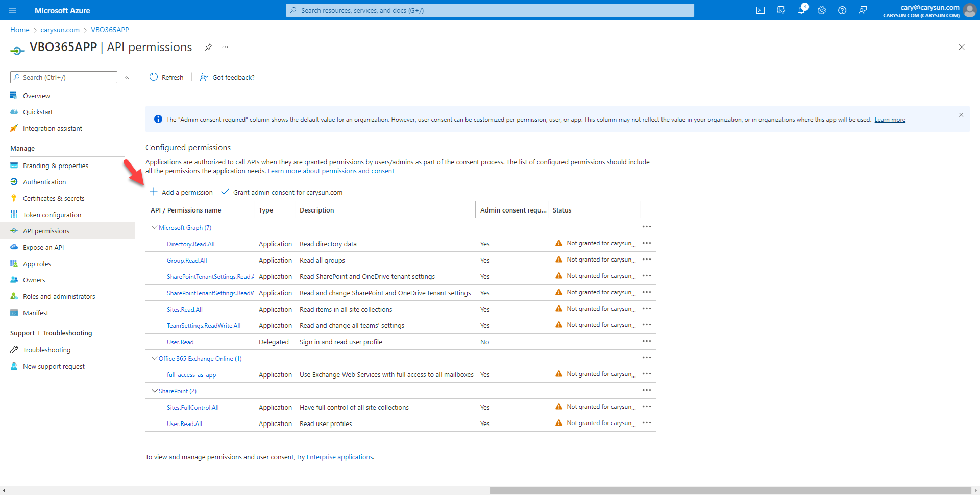Click the left menu search box

[64, 77]
